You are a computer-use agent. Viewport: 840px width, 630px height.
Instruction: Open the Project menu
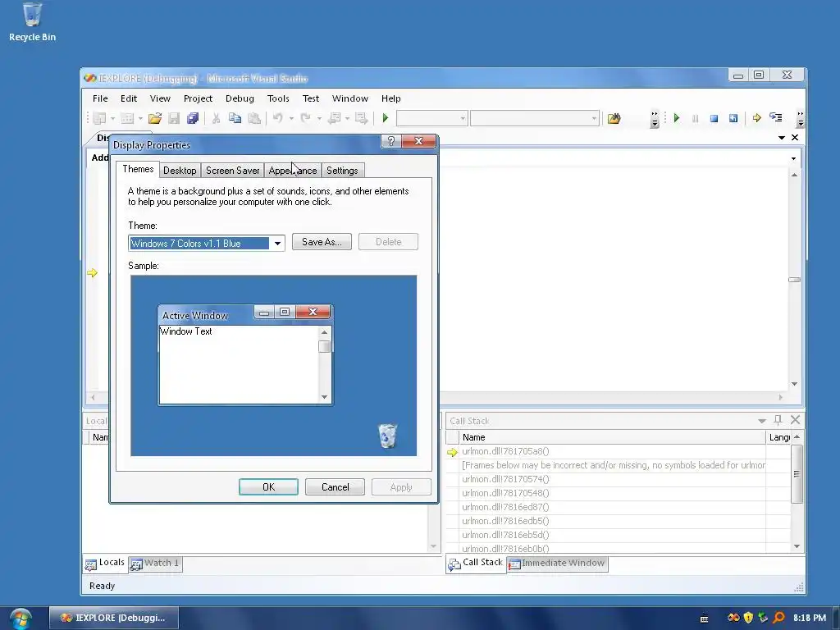pyautogui.click(x=198, y=98)
